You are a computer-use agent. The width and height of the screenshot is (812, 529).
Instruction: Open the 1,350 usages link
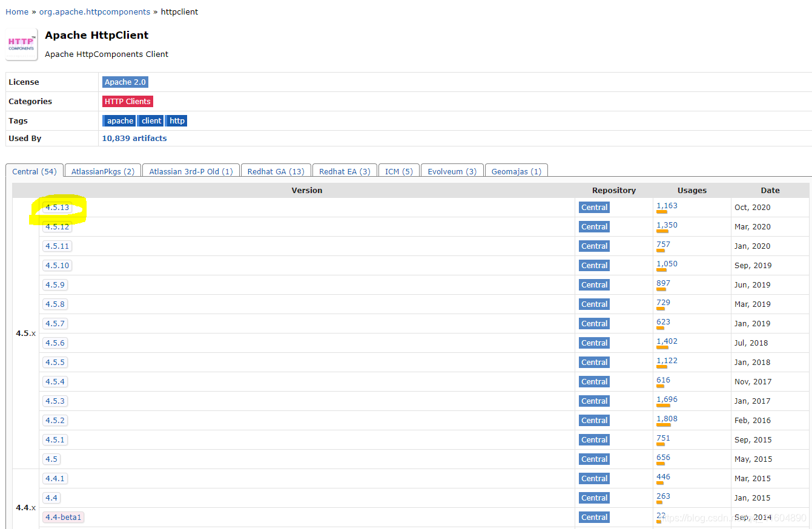click(667, 225)
